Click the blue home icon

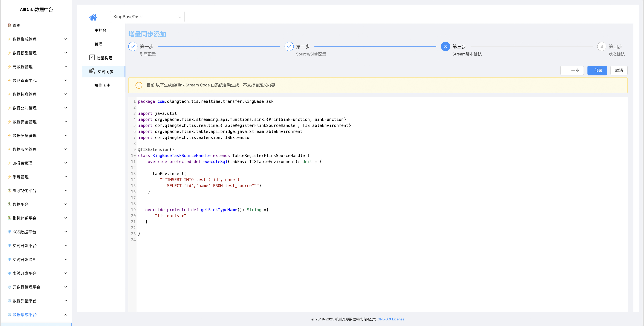(93, 17)
